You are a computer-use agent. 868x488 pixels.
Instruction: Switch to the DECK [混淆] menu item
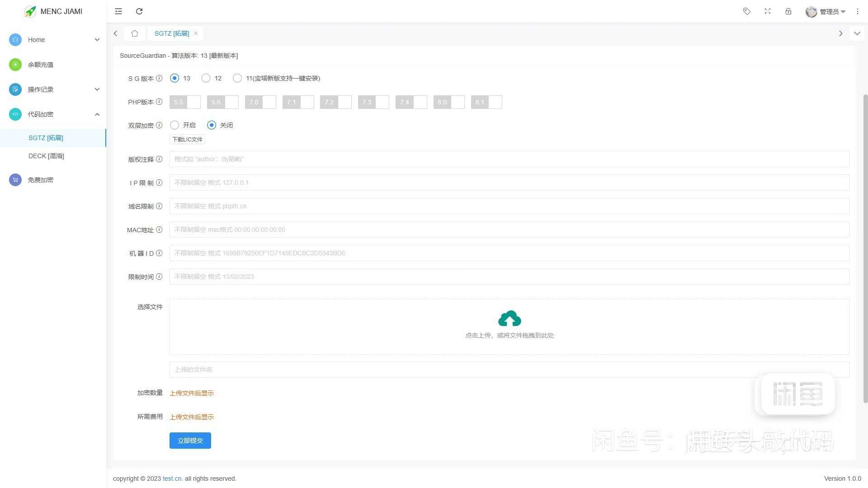point(46,156)
